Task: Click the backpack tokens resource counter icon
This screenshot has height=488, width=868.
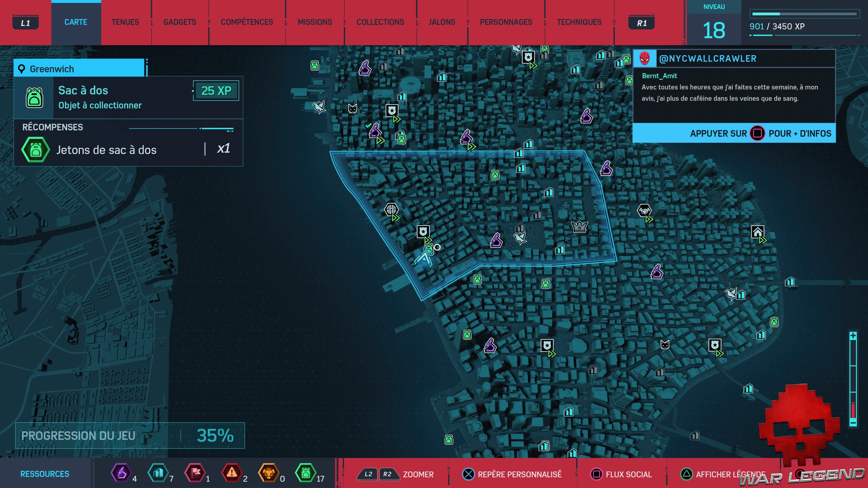Action: pos(305,472)
